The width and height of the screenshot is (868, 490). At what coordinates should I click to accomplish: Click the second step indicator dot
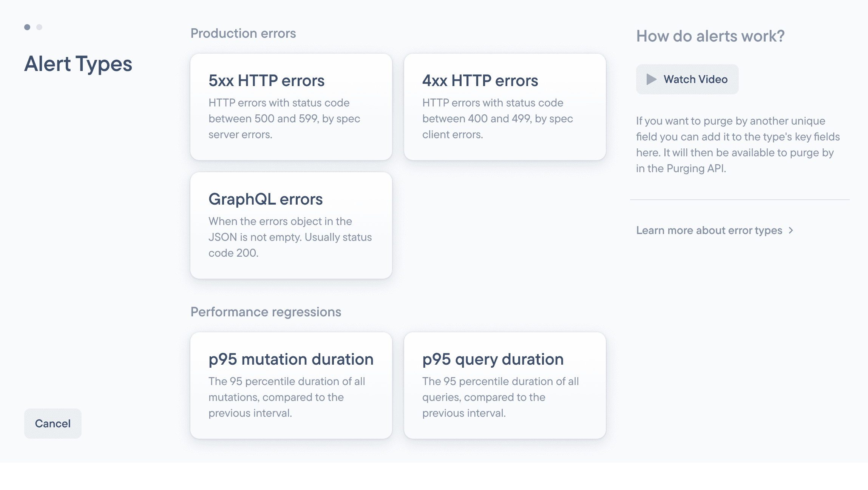(x=39, y=27)
